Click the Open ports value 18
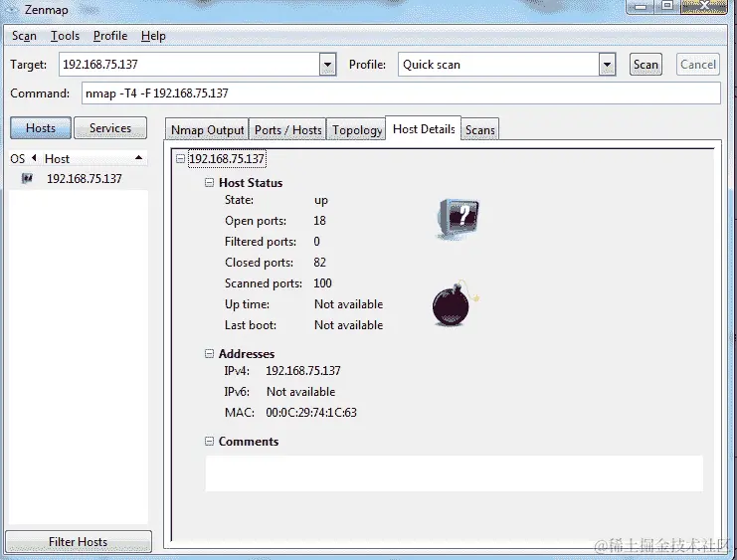This screenshot has width=737, height=560. click(x=319, y=221)
